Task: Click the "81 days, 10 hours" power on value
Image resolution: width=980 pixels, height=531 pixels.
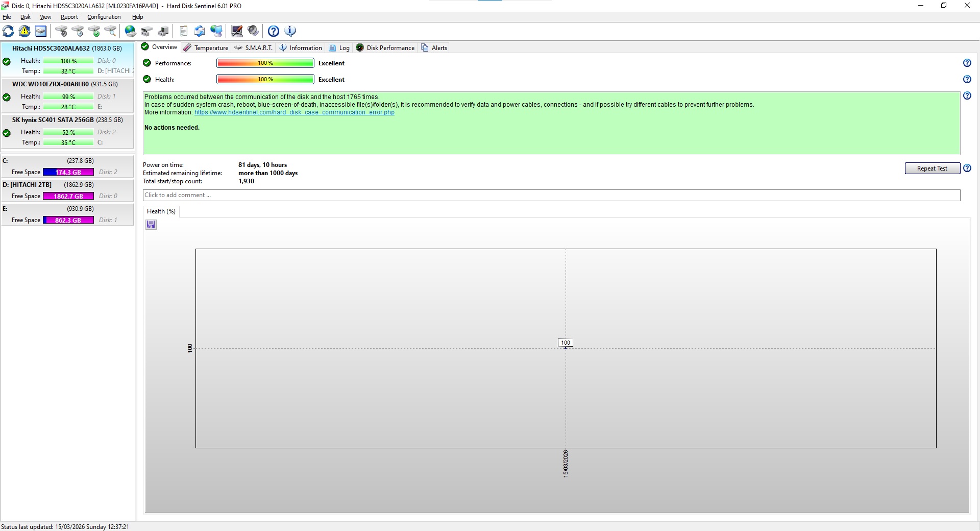Action: tap(262, 165)
